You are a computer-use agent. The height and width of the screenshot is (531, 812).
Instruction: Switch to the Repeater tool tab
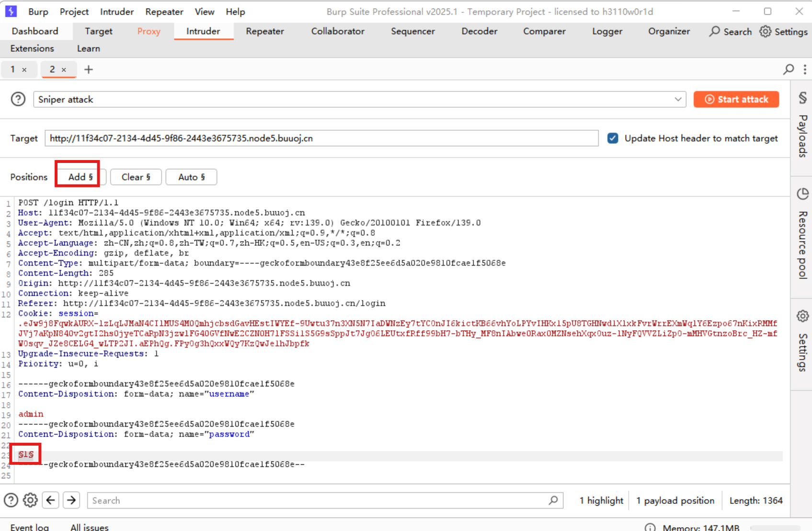point(265,31)
